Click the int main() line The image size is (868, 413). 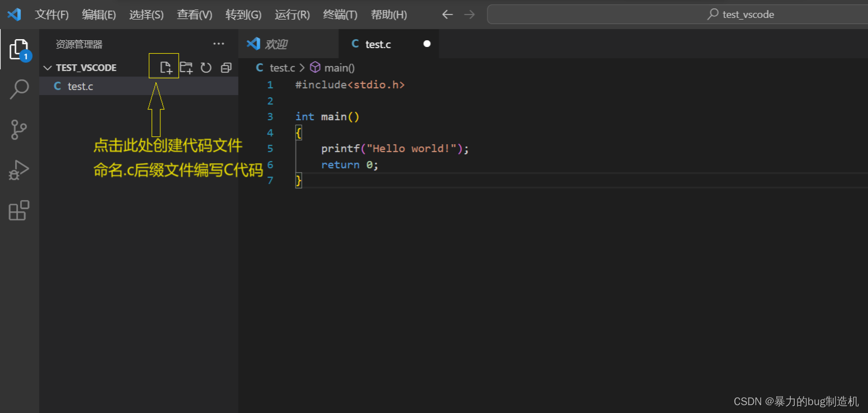(328, 117)
